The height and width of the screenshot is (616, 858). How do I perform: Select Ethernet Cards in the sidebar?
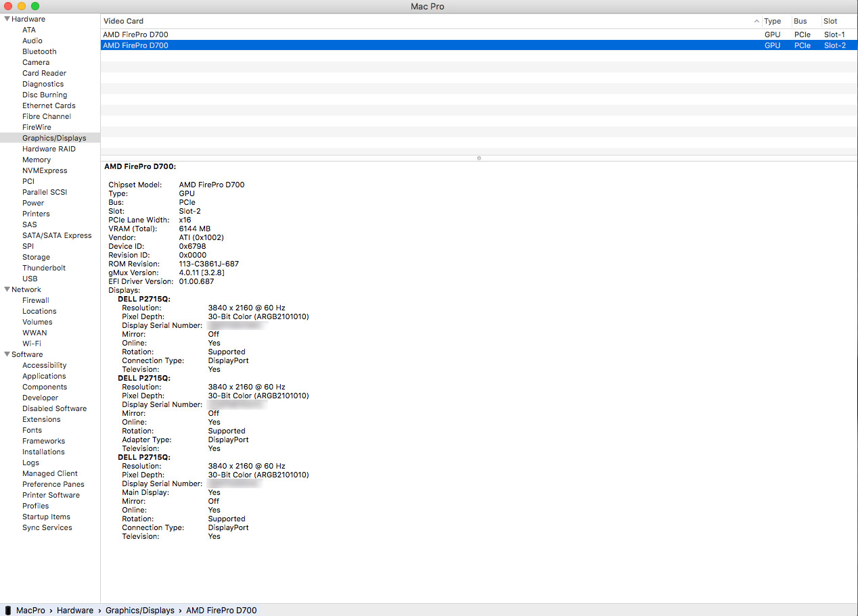[x=49, y=105]
